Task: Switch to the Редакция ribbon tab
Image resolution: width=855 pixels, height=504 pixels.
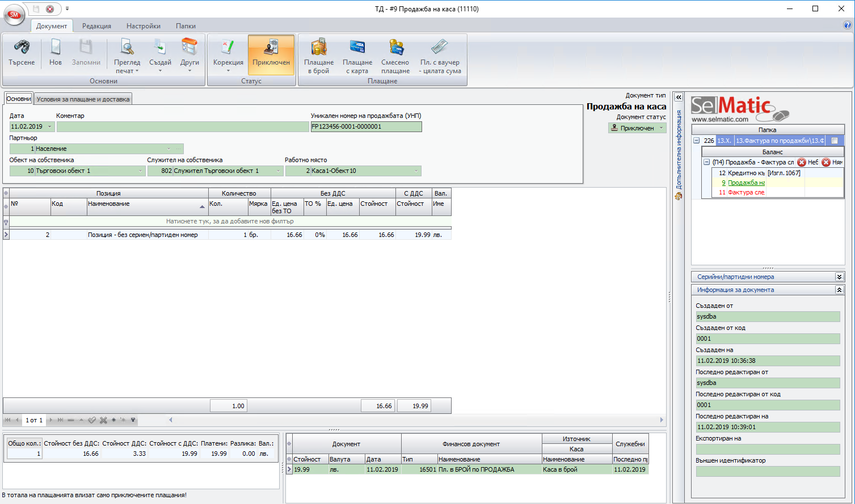Action: pyautogui.click(x=96, y=26)
